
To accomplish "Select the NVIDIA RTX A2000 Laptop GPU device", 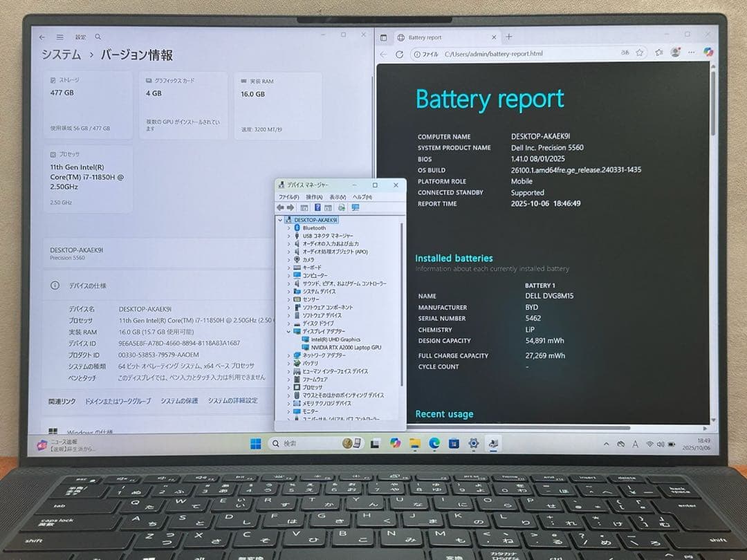I will click(x=347, y=346).
